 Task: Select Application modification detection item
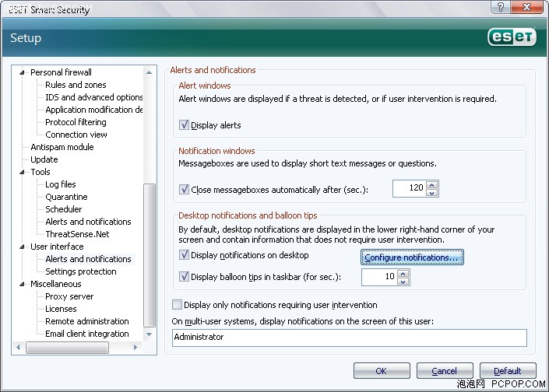[x=93, y=110]
